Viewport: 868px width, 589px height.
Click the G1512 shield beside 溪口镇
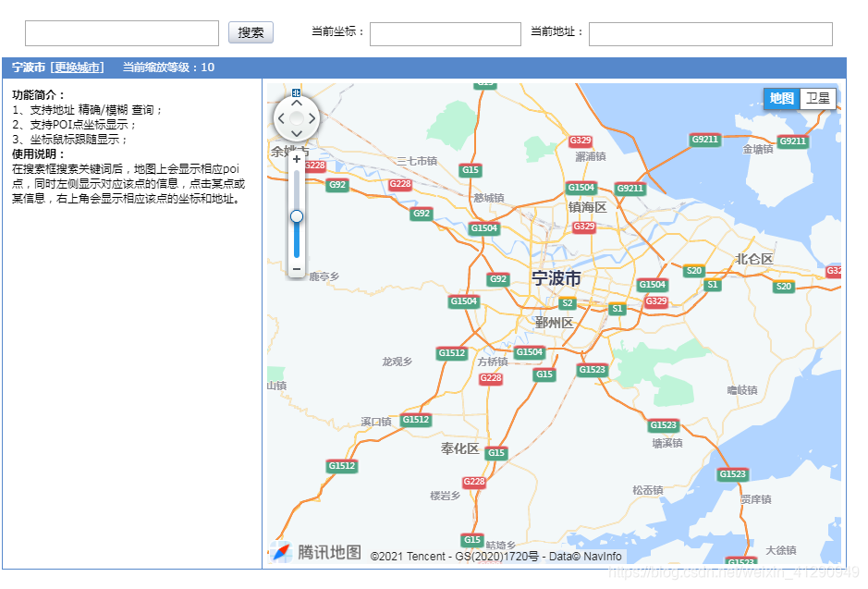point(416,420)
